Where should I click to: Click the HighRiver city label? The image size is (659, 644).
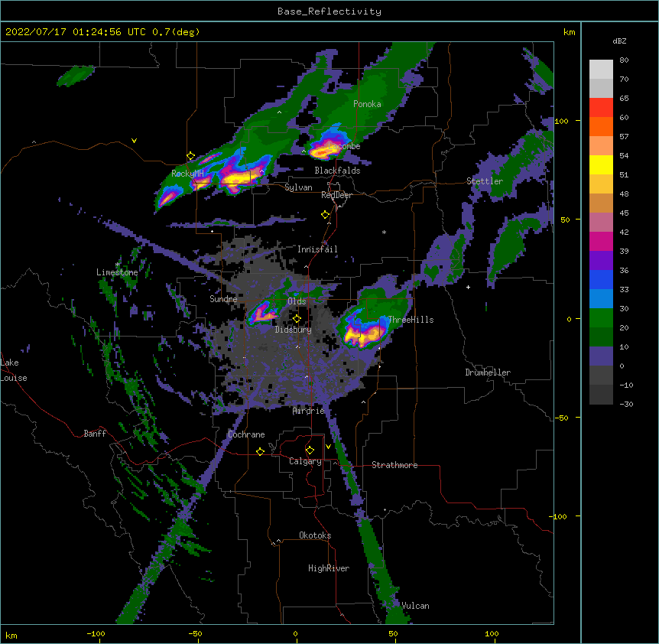click(329, 568)
